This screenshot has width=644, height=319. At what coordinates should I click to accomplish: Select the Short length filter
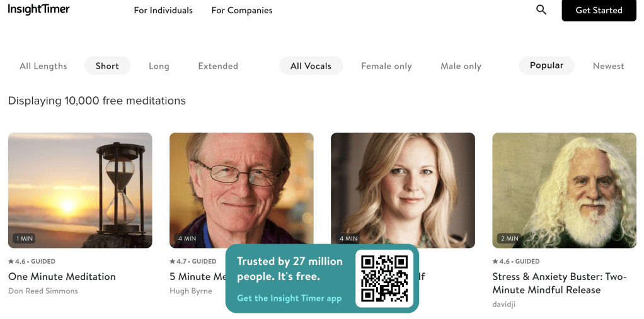(107, 66)
